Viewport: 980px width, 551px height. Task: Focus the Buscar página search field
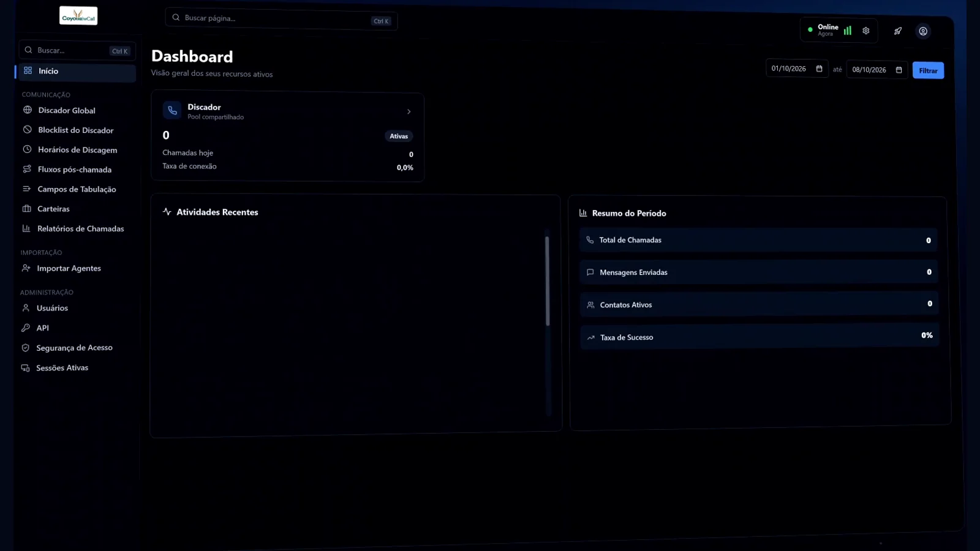281,19
